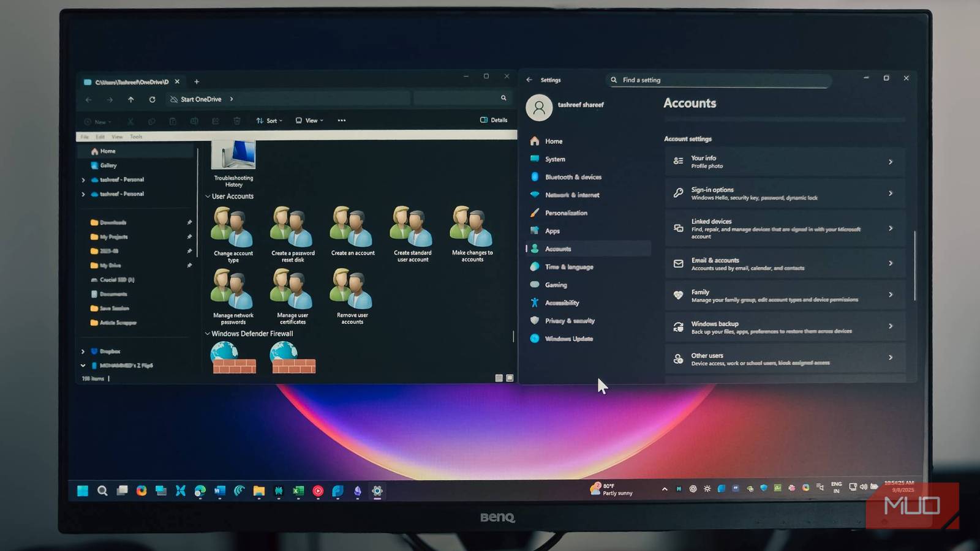This screenshot has height=551, width=980.
Task: Select Gaming in Settings sidebar
Action: pyautogui.click(x=588, y=285)
